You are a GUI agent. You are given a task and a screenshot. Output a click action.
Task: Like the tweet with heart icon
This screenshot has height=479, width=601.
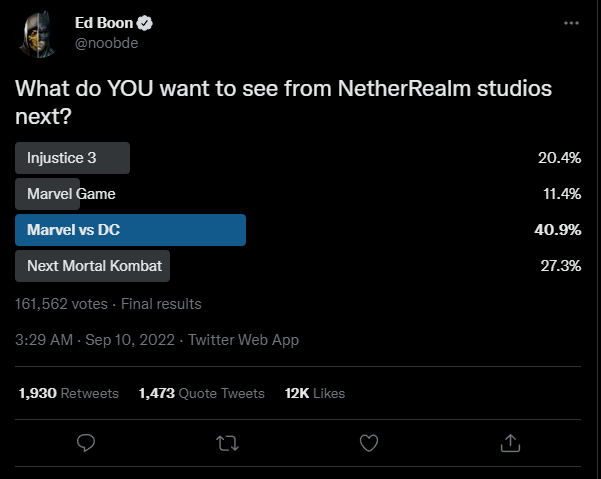369,443
